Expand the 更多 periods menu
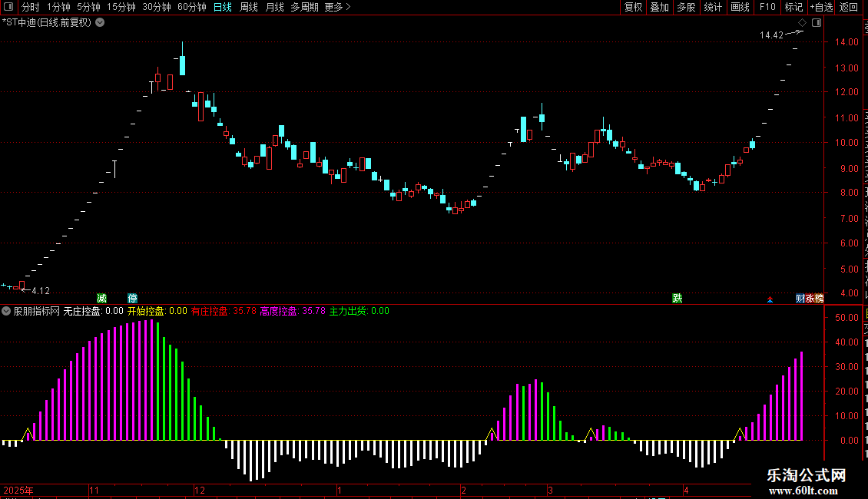This screenshot has width=868, height=499. [x=337, y=7]
